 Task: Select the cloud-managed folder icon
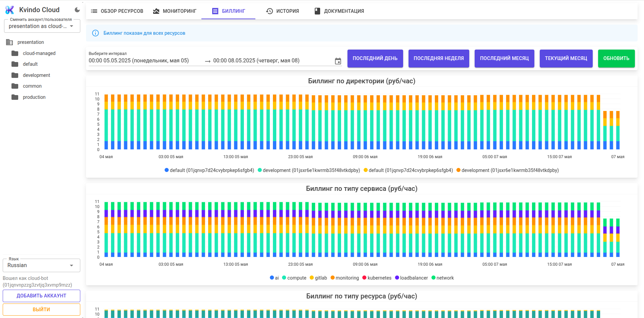coord(15,53)
